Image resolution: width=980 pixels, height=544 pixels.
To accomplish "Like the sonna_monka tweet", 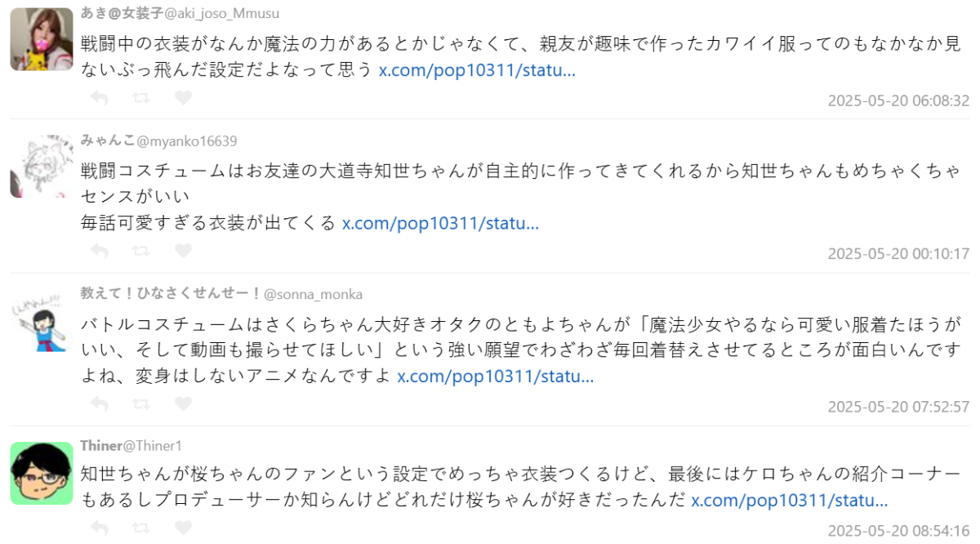I will (183, 404).
